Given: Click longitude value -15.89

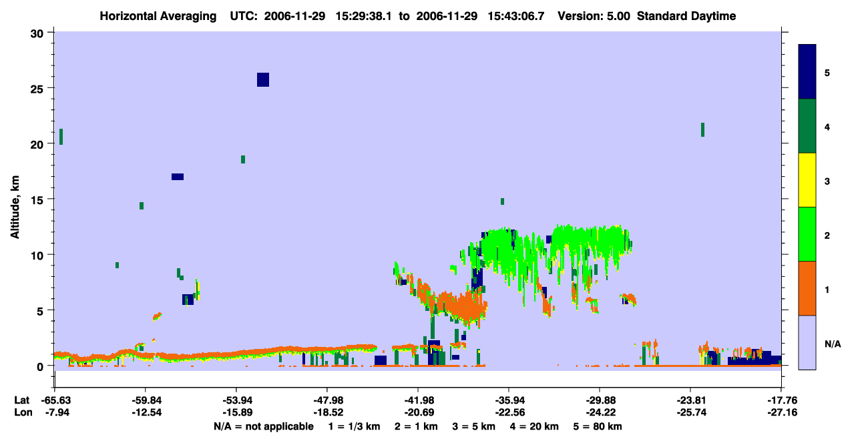Looking at the screenshot, I should tap(236, 413).
